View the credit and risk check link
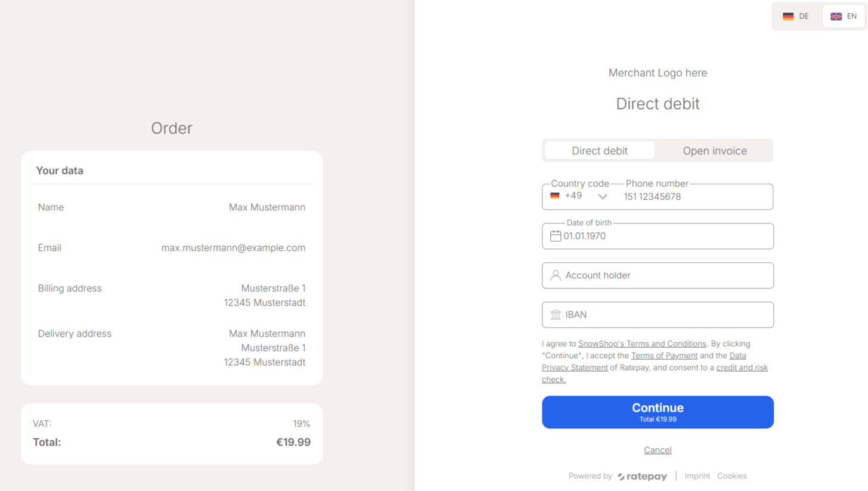 (742, 368)
